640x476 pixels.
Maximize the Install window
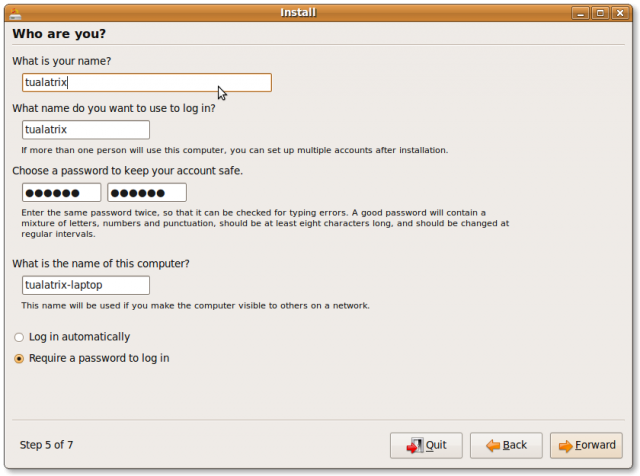(600, 12)
